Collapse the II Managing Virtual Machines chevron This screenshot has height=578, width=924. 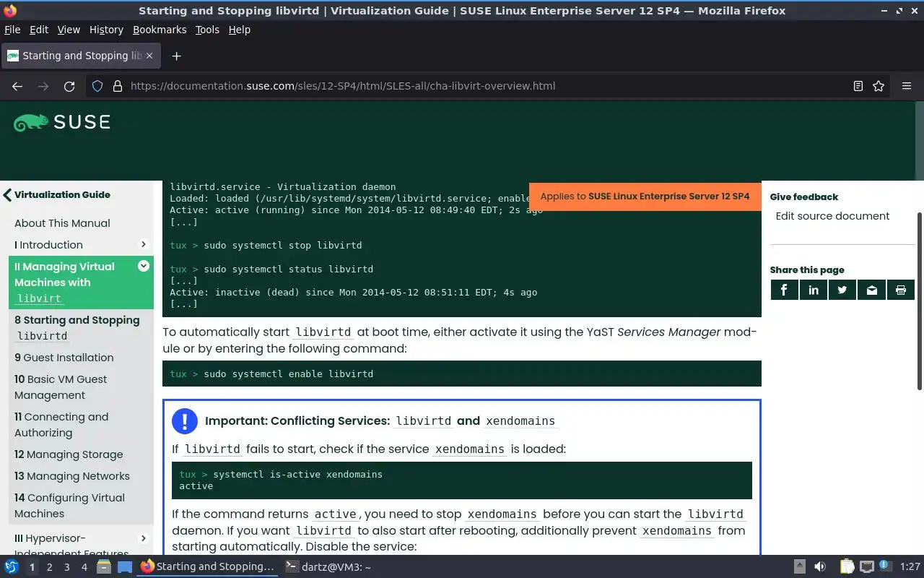coord(143,266)
